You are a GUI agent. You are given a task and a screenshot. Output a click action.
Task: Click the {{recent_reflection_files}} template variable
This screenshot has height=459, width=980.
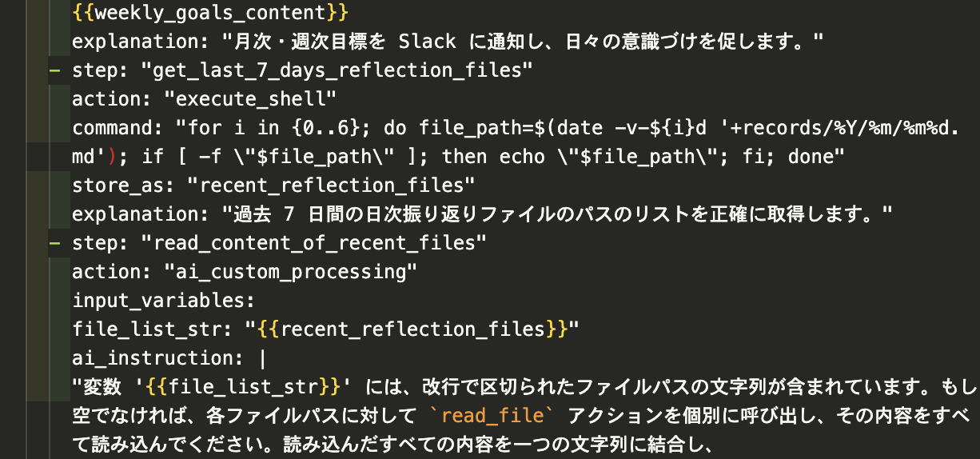(x=412, y=329)
